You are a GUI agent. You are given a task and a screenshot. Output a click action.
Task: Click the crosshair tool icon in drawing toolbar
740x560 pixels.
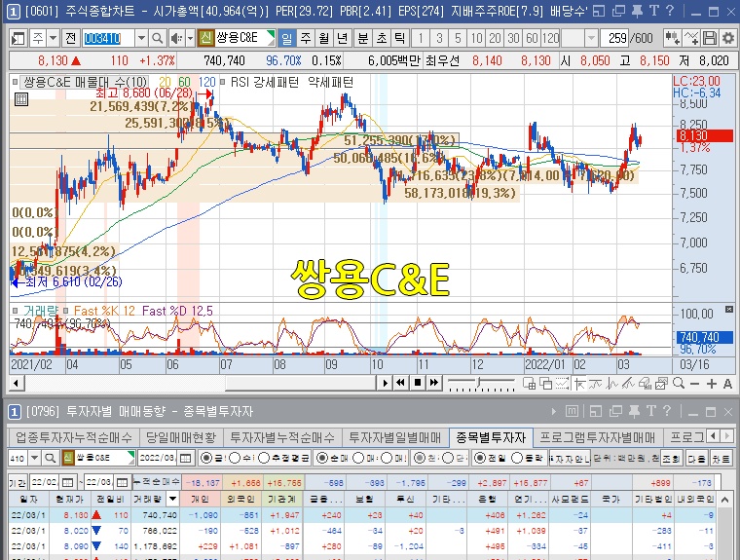click(x=580, y=384)
